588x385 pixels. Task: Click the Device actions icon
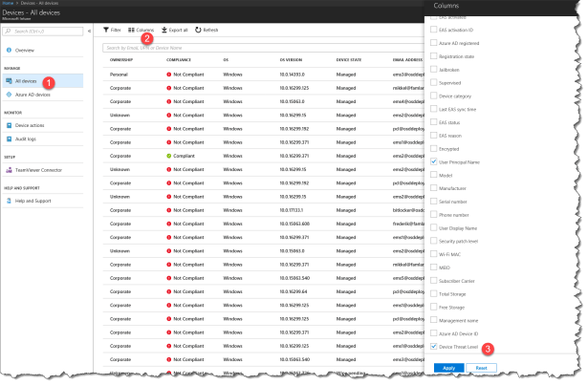point(9,125)
